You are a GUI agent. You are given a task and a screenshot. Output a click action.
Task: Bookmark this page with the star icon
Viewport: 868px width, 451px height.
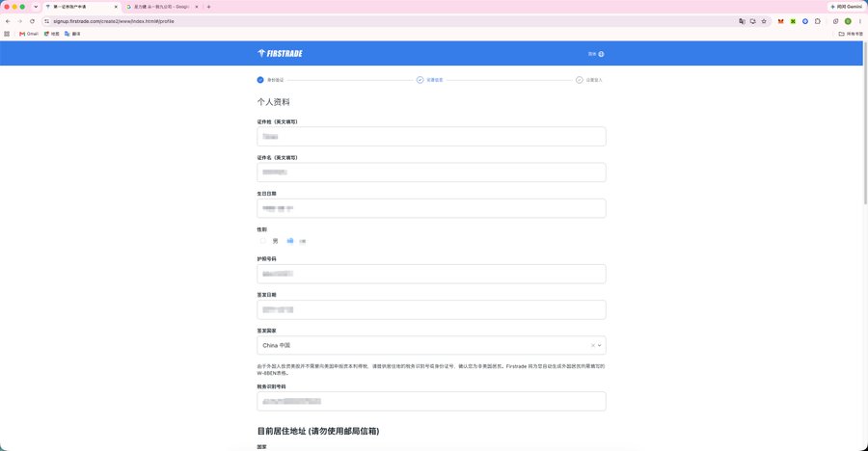pos(764,21)
